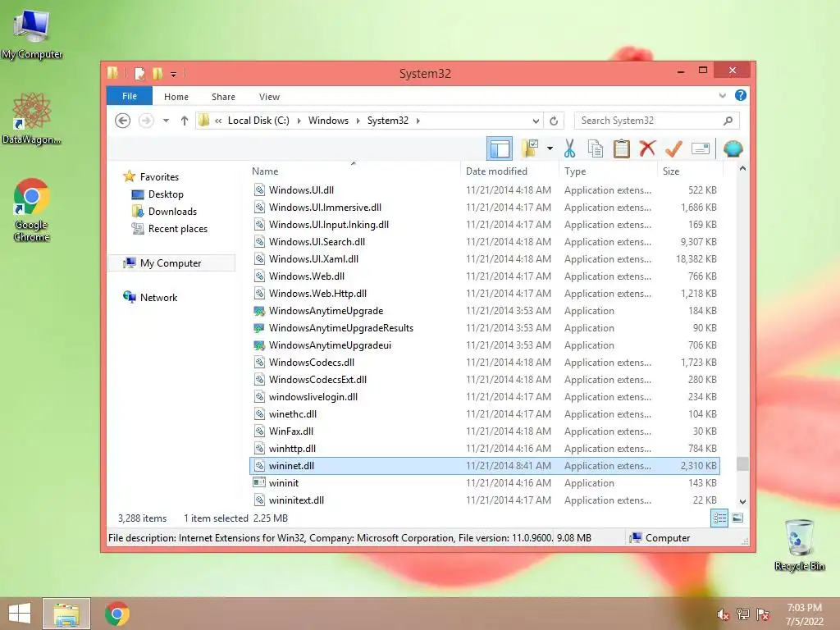Sort by the Name column header

[x=354, y=171]
